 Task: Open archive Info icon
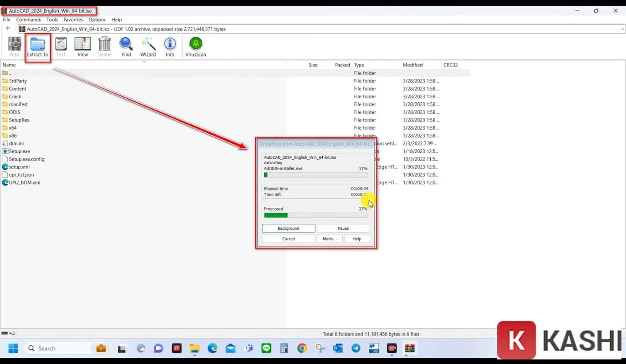(x=170, y=47)
